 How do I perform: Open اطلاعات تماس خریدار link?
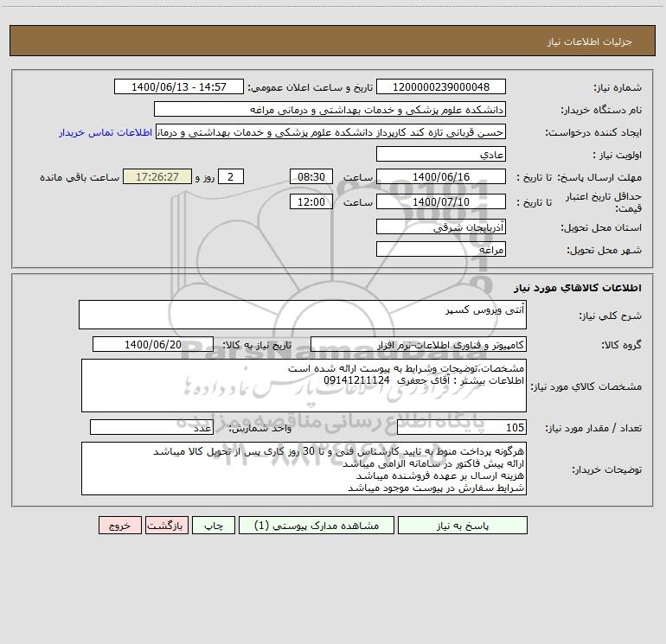(x=106, y=132)
